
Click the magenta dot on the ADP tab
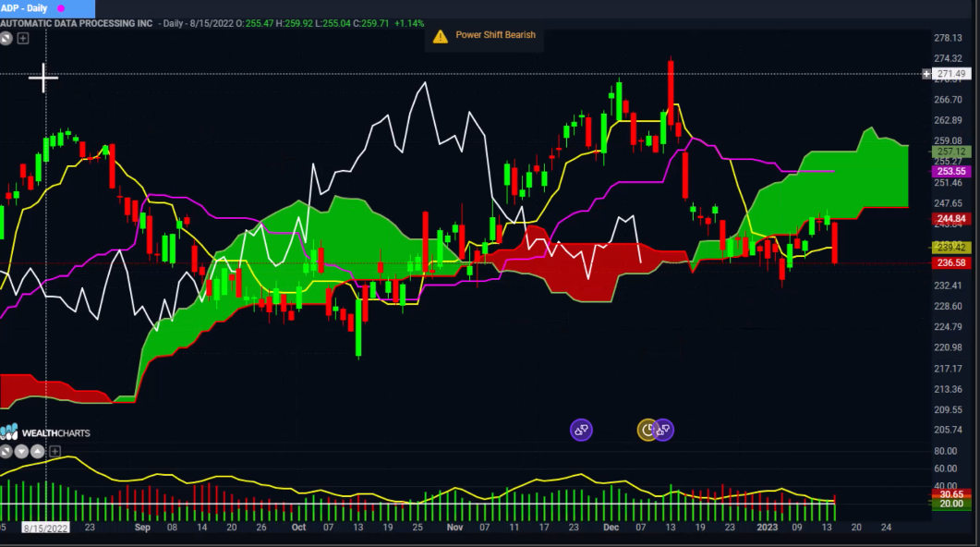[61, 8]
